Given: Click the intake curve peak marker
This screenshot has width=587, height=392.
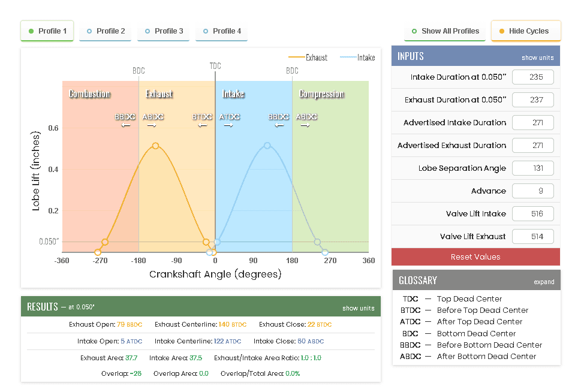Looking at the screenshot, I should 267,145.
